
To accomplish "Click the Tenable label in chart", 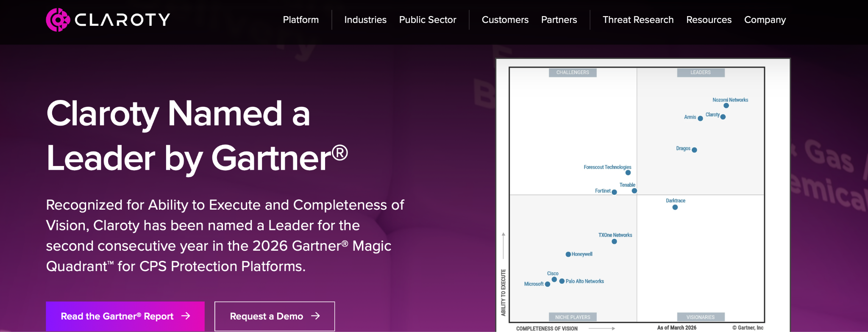I will 627,185.
